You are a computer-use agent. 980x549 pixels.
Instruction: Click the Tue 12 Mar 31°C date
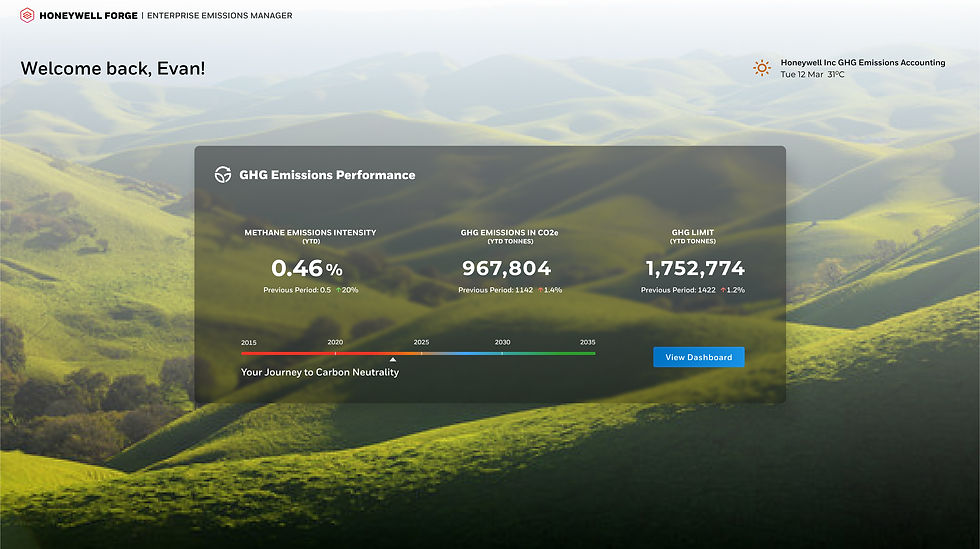click(812, 74)
